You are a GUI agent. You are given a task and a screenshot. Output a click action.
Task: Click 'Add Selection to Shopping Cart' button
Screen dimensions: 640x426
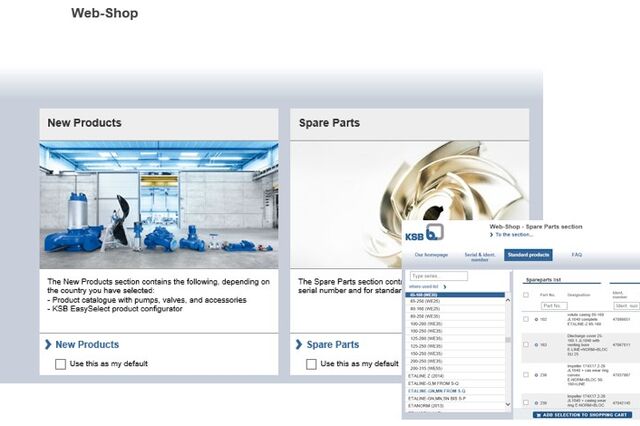[x=582, y=415]
